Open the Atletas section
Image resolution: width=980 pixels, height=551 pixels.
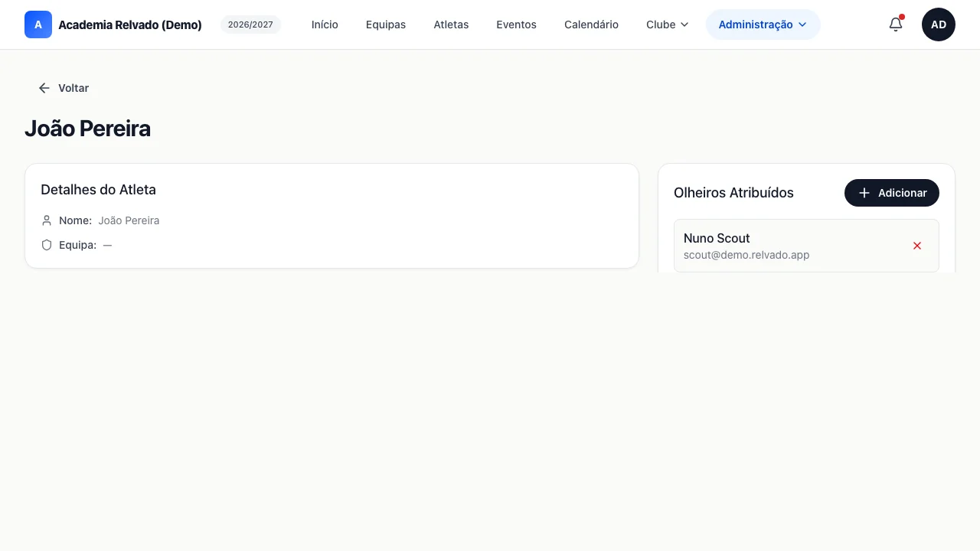coord(451,24)
